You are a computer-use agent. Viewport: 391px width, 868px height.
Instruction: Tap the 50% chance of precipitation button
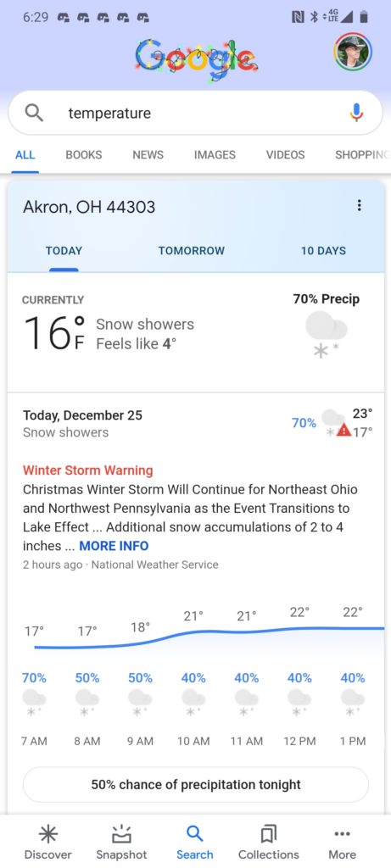pos(195,784)
